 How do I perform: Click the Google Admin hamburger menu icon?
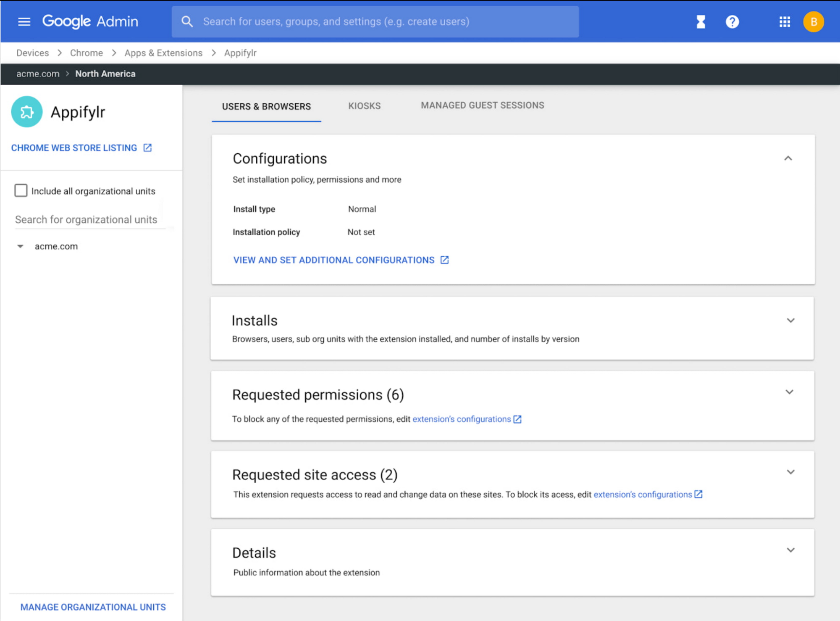point(24,21)
